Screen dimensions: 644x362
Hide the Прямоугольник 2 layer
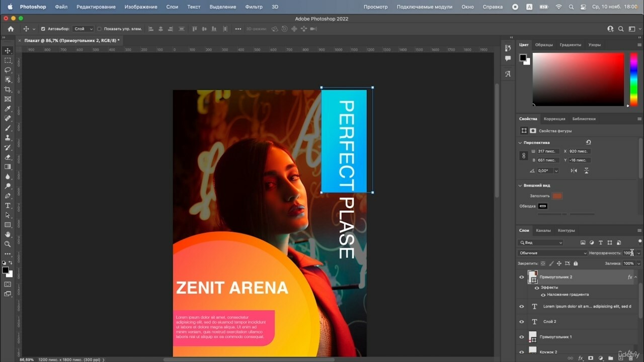click(x=522, y=277)
